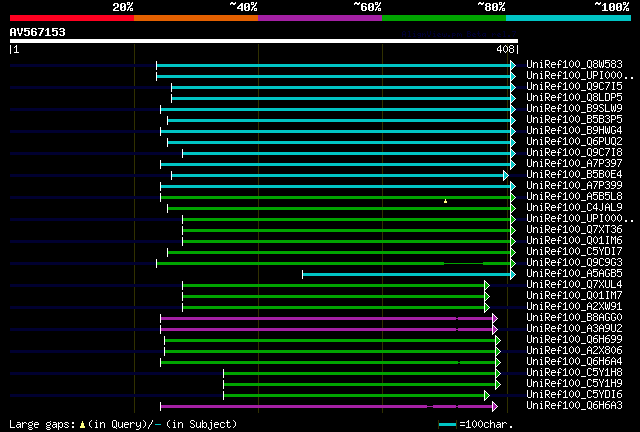Click the white AV567153 query bar
This screenshot has height=432, width=640.
click(x=264, y=41)
